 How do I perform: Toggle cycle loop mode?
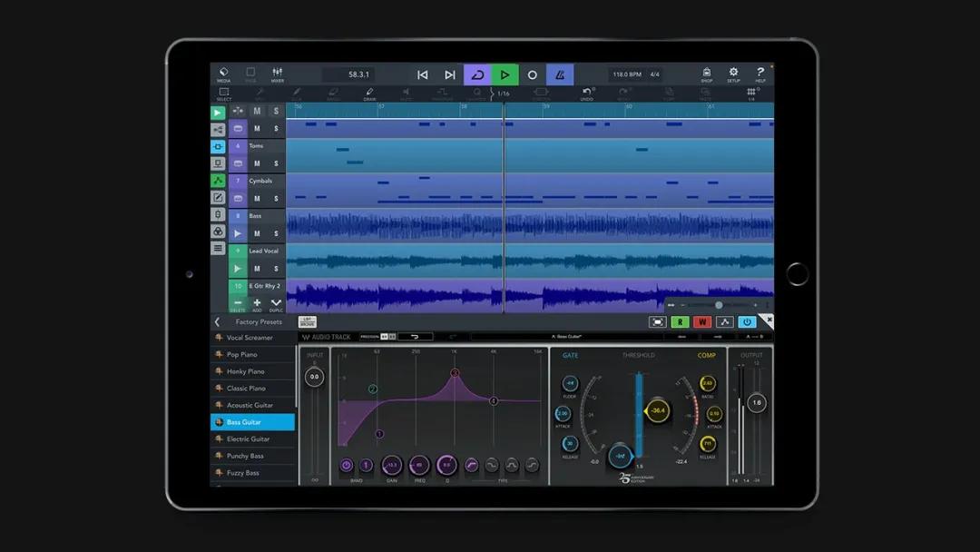(x=477, y=75)
